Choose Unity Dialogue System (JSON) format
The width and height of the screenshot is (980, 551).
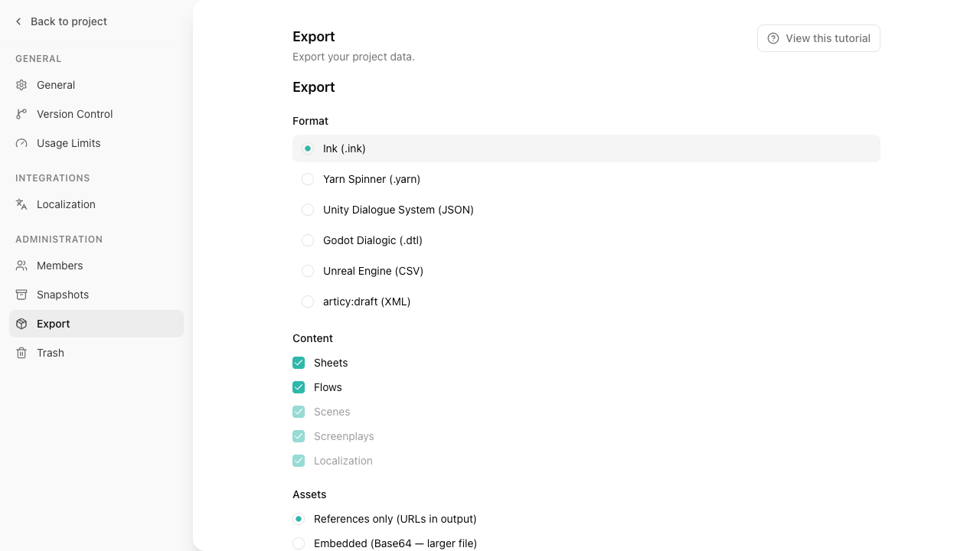pos(308,210)
